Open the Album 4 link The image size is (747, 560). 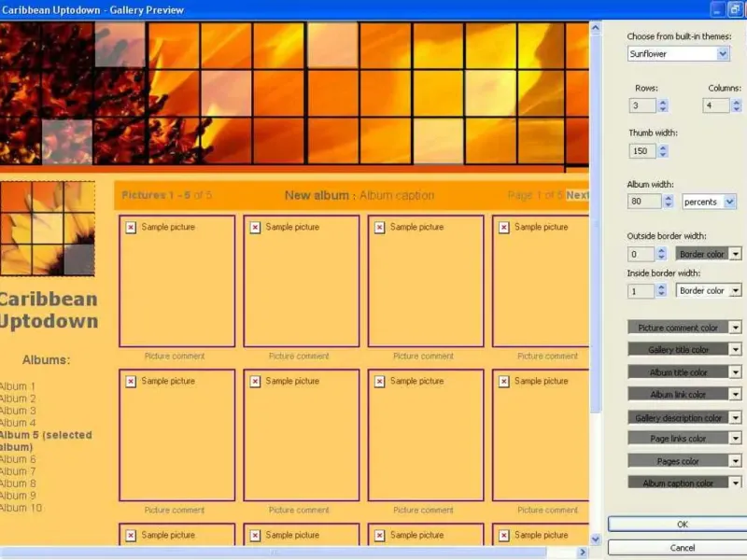click(x=18, y=423)
